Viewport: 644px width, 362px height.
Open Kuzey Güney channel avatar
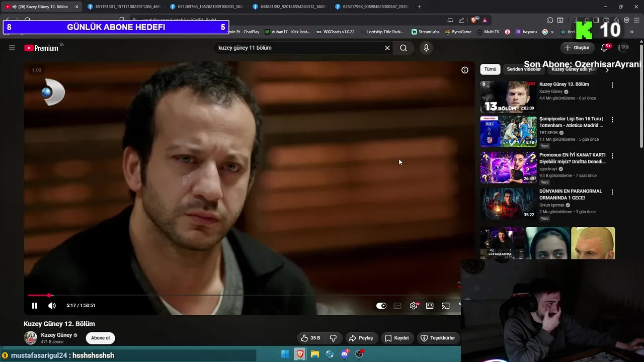31,338
